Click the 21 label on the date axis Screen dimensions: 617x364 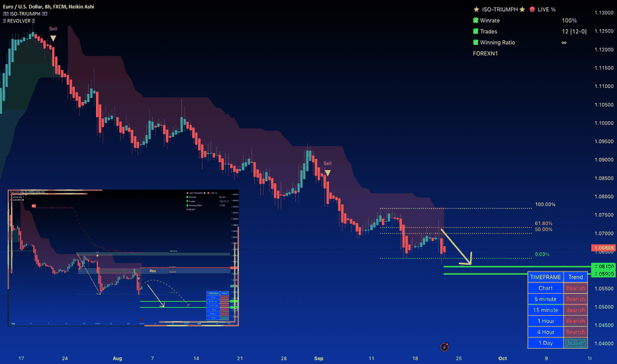pos(240,359)
